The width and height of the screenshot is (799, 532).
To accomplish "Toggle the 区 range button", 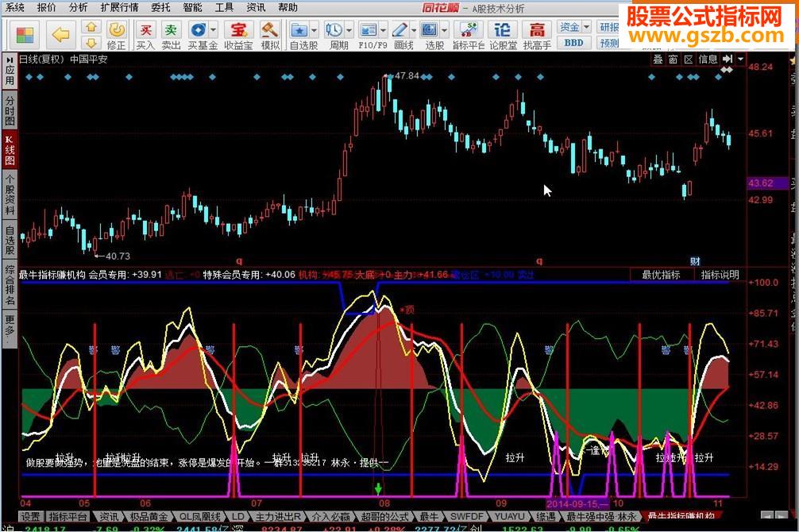I will pyautogui.click(x=689, y=59).
